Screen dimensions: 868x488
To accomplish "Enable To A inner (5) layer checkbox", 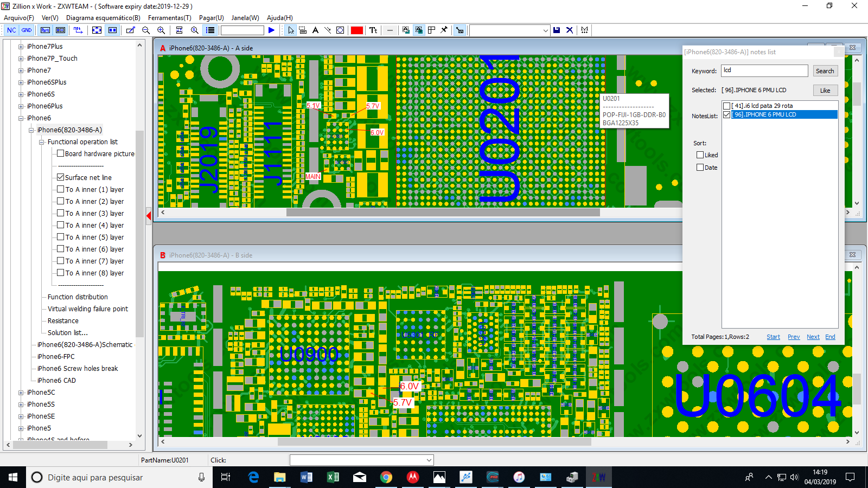I will [61, 237].
